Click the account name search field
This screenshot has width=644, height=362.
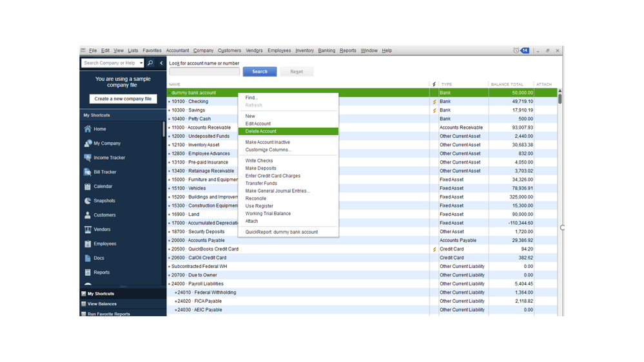point(204,71)
